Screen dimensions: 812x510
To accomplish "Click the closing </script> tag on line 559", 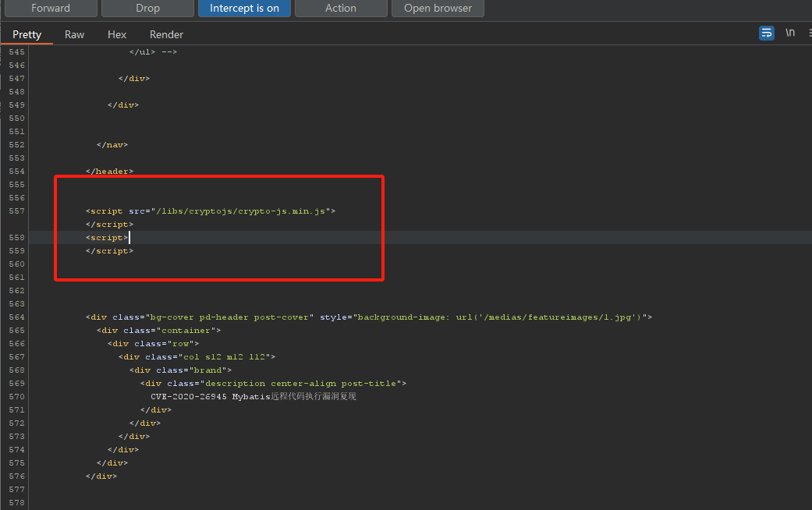I will pyautogui.click(x=109, y=251).
